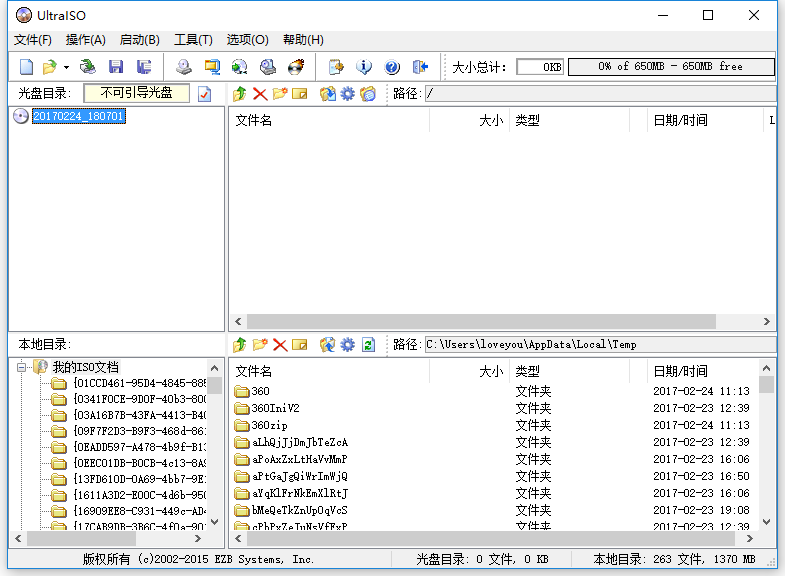The width and height of the screenshot is (785, 576).
Task: Click add-to-disc icon in local directory toolbar
Action: (328, 345)
